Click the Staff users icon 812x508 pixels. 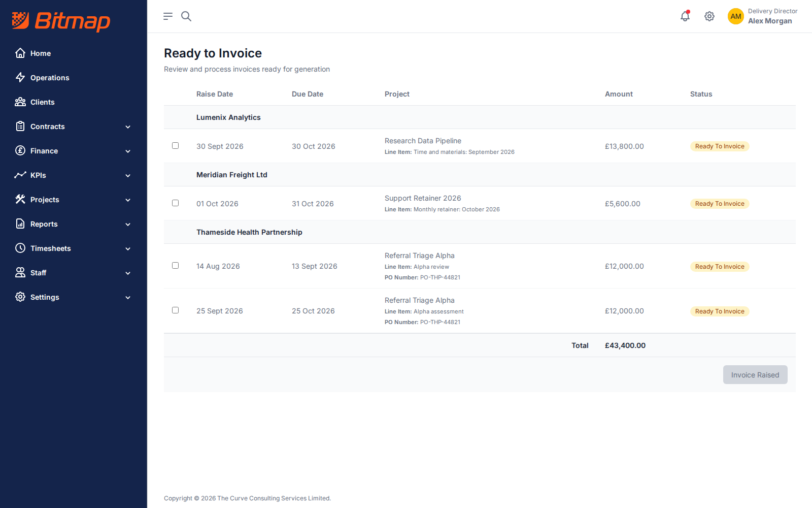20,272
